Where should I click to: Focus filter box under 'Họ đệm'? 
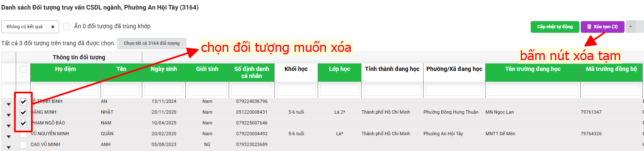coord(65,90)
